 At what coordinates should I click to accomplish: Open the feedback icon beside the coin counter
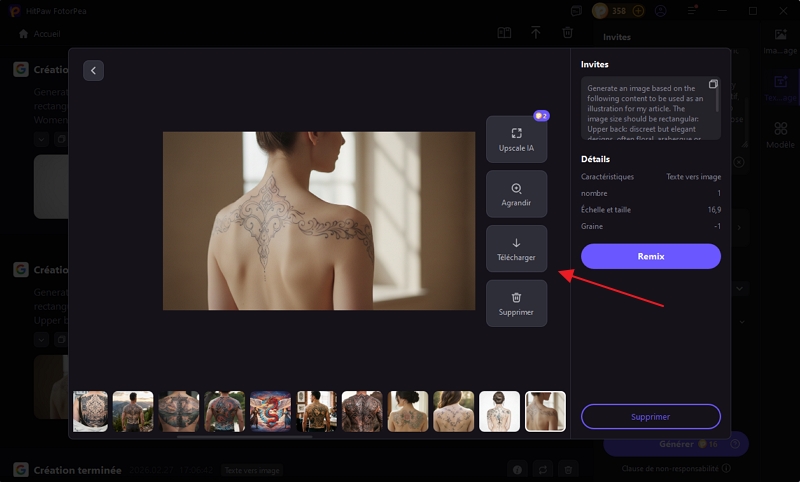(577, 11)
